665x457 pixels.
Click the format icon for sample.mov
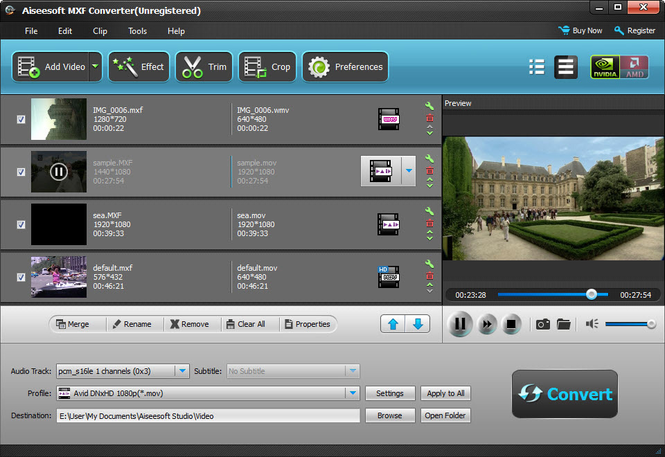pyautogui.click(x=380, y=171)
